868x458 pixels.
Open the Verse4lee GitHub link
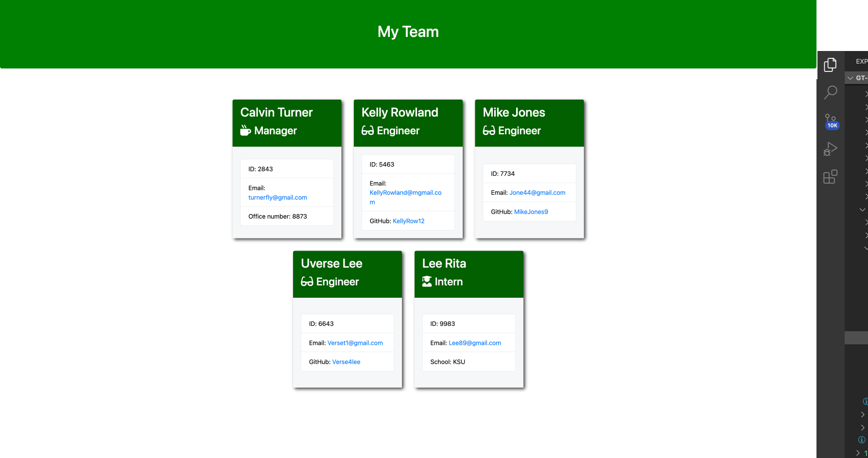click(x=347, y=362)
